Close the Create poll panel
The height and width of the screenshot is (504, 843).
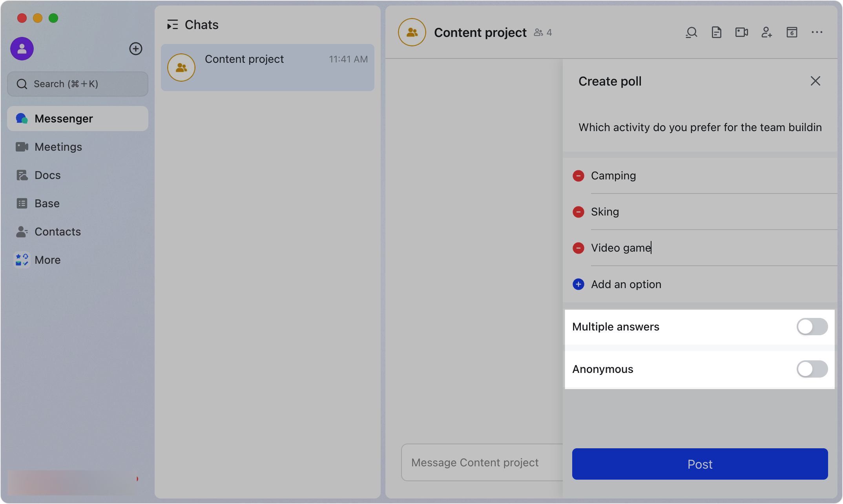pyautogui.click(x=815, y=81)
